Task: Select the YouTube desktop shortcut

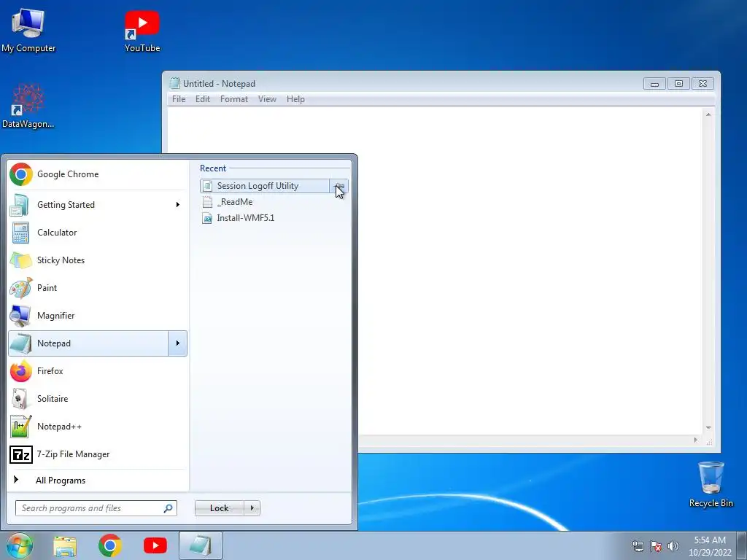Action: (142, 31)
